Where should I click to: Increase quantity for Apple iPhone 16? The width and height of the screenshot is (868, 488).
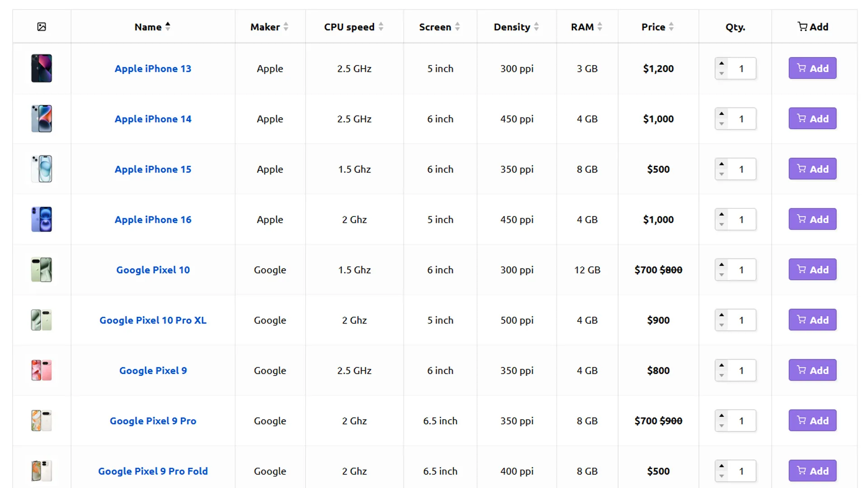coord(722,214)
